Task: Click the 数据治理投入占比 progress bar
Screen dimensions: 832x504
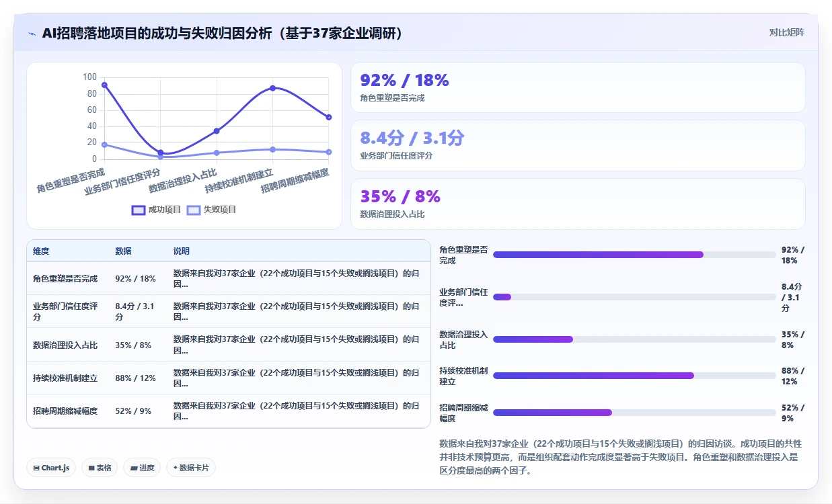Action: click(634, 339)
